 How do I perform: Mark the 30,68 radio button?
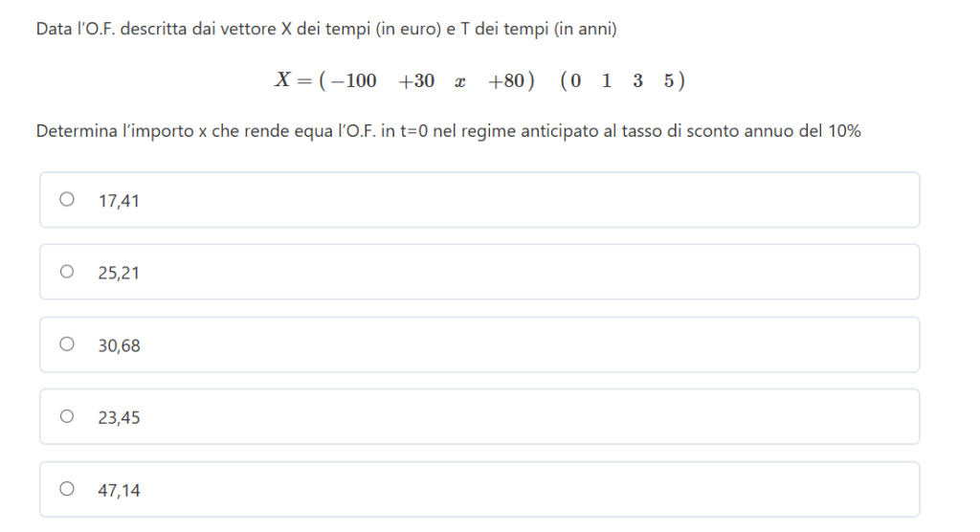(67, 344)
